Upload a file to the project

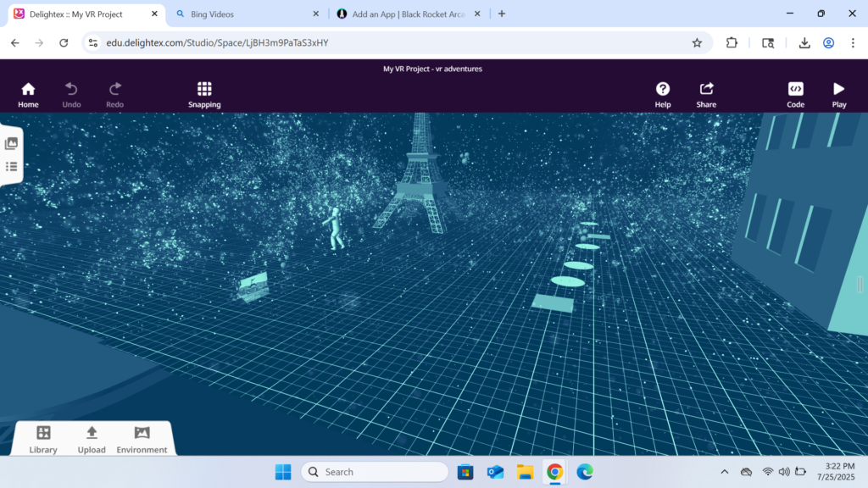click(x=92, y=440)
